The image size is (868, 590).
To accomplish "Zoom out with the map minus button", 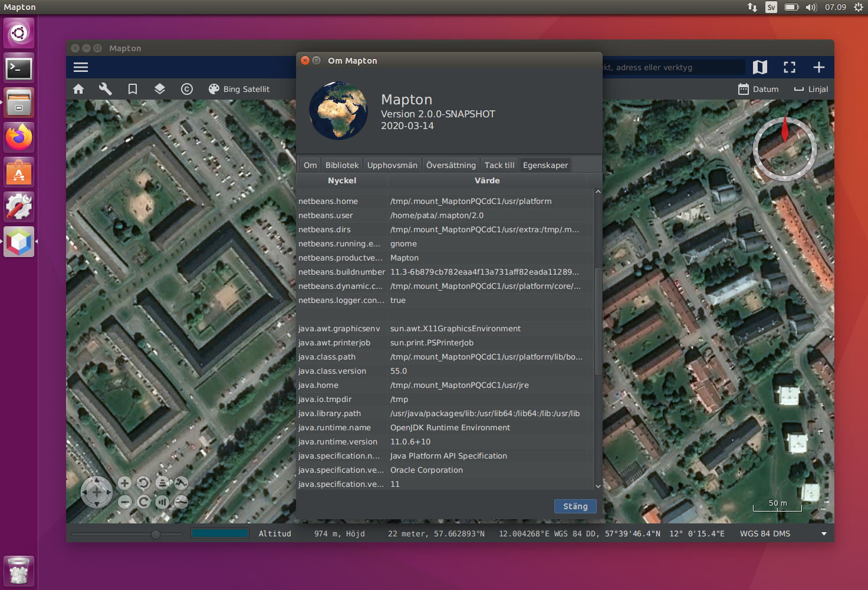I will pyautogui.click(x=124, y=502).
